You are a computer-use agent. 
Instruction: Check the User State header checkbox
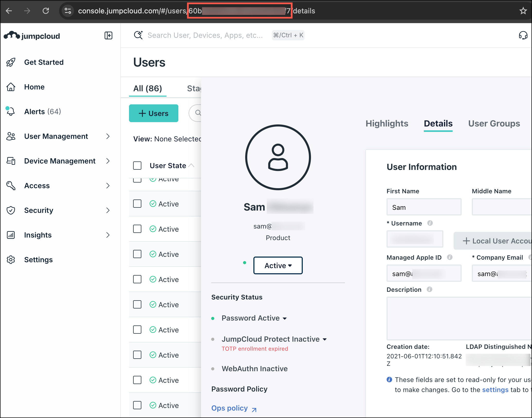point(137,166)
